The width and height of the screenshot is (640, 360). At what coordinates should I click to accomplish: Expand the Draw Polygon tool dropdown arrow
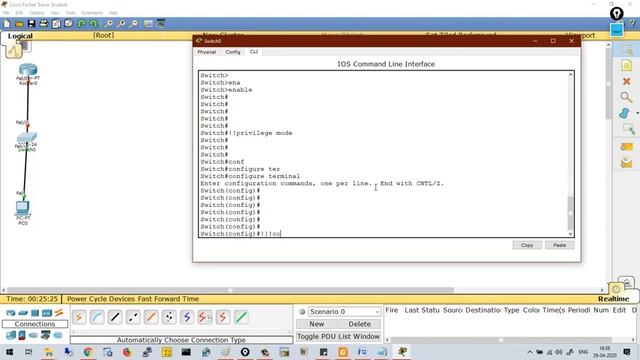pyautogui.click(x=637, y=113)
